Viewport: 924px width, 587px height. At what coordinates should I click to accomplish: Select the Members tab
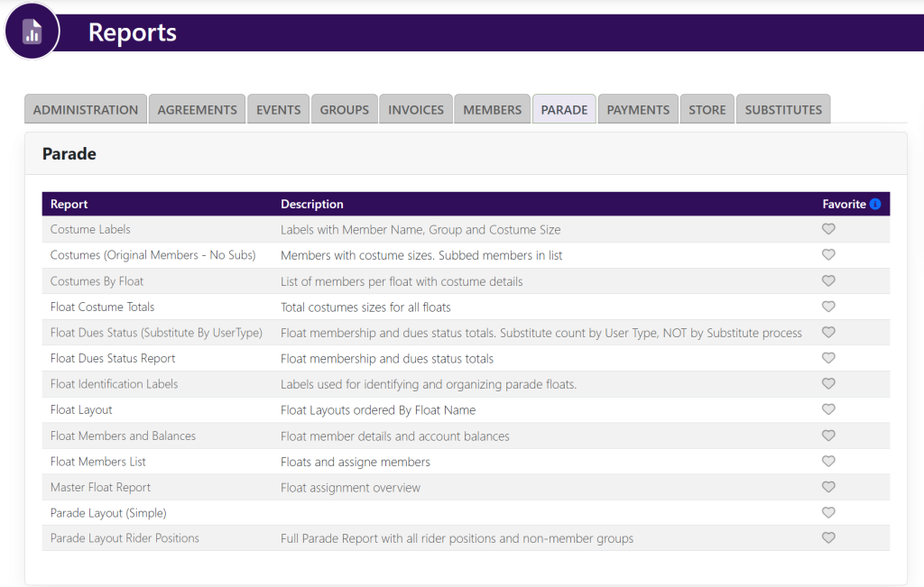pyautogui.click(x=492, y=109)
